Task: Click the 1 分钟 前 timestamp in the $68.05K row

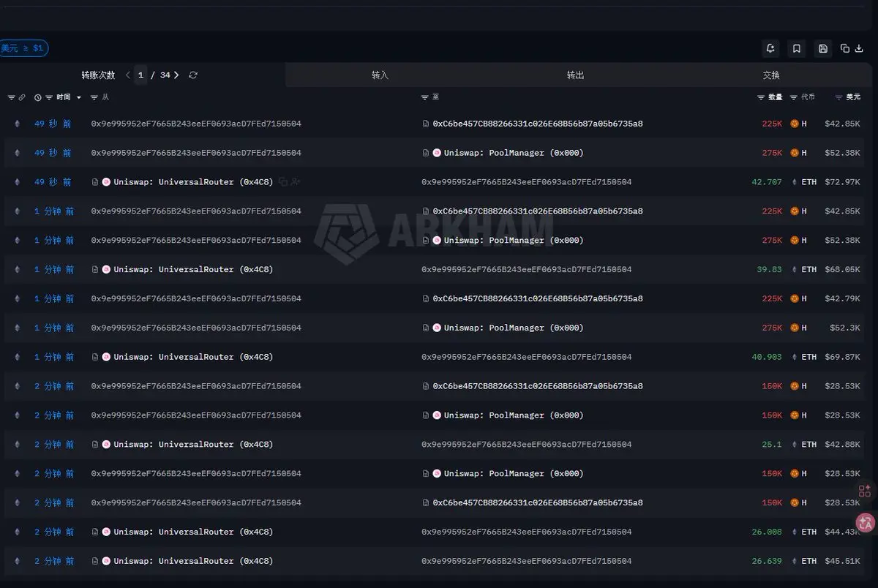Action: click(54, 270)
